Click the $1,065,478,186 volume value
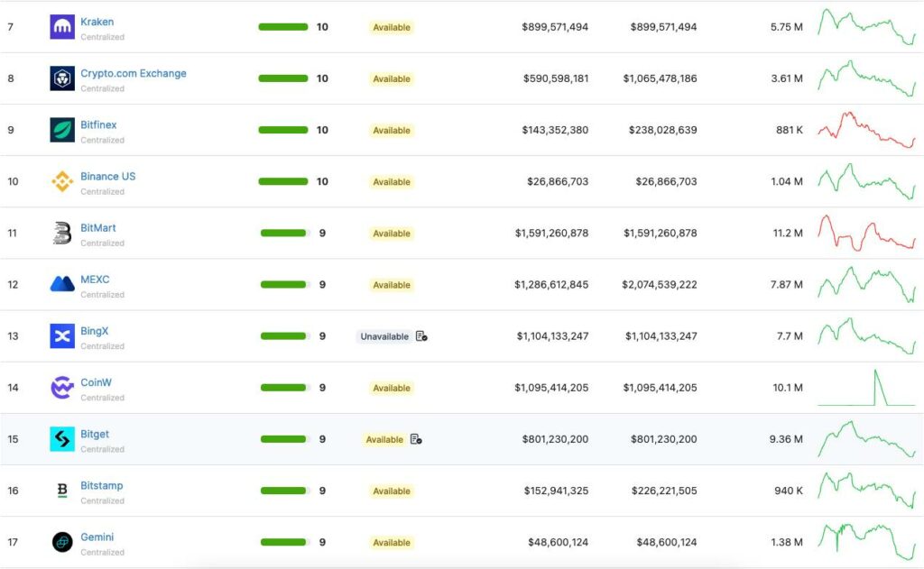Screen dimensions: 924x569 (660, 78)
